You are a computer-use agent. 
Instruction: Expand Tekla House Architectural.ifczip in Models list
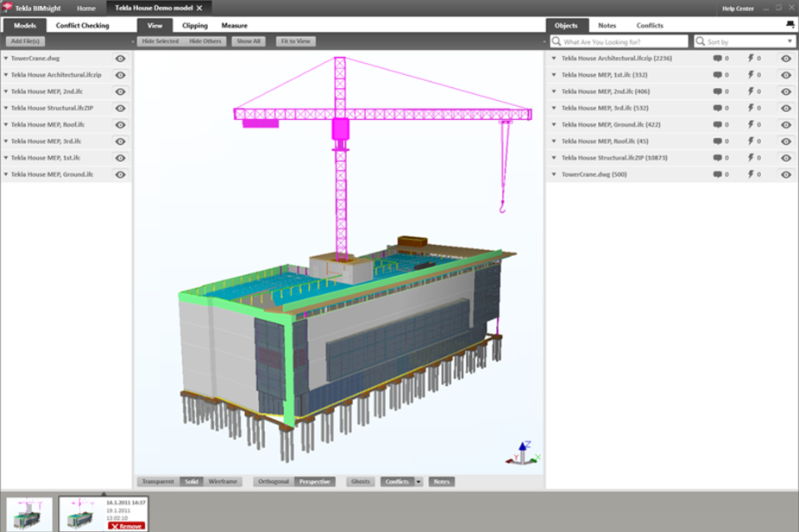pos(5,75)
